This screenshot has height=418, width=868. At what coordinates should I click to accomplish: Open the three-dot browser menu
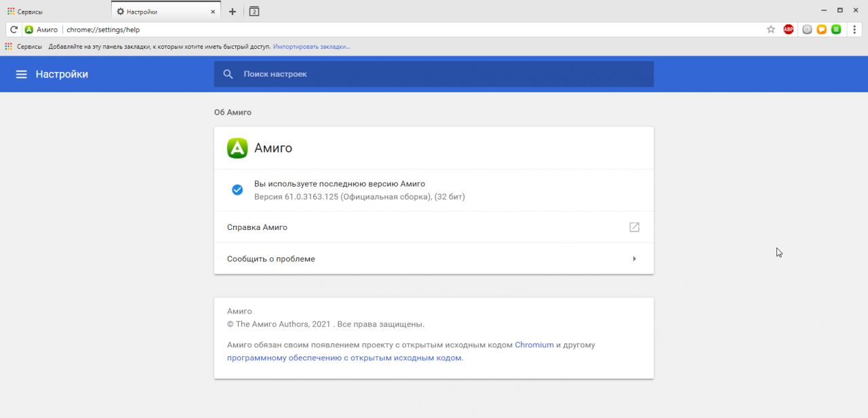click(x=854, y=29)
